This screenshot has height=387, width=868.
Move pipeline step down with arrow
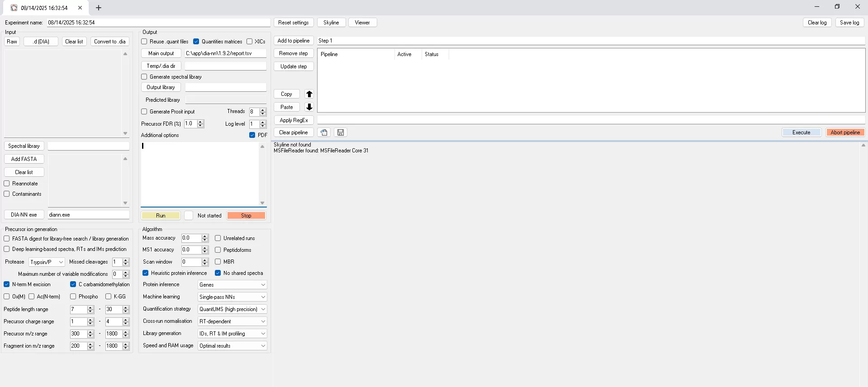[309, 107]
